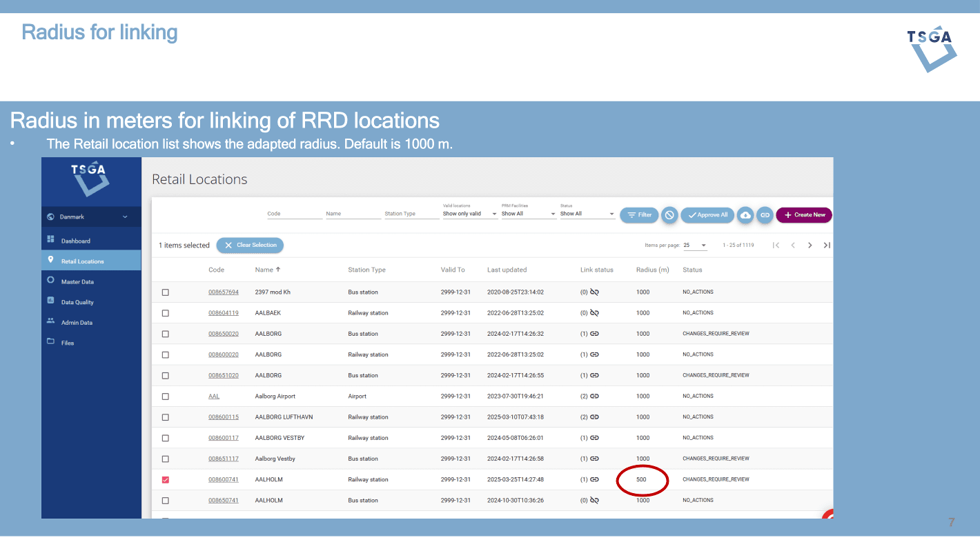Open code link 008651117
980x551 pixels.
tap(224, 459)
